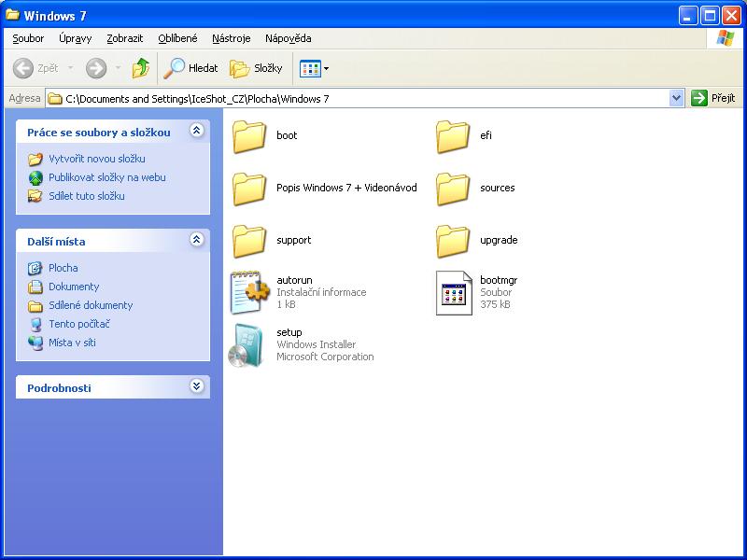Click the Vytvořit novou složku link
This screenshot has width=747, height=560.
pyautogui.click(x=96, y=159)
